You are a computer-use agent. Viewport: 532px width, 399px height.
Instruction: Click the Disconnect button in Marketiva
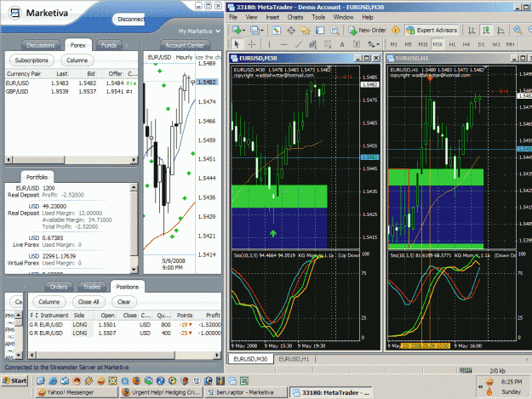click(129, 20)
